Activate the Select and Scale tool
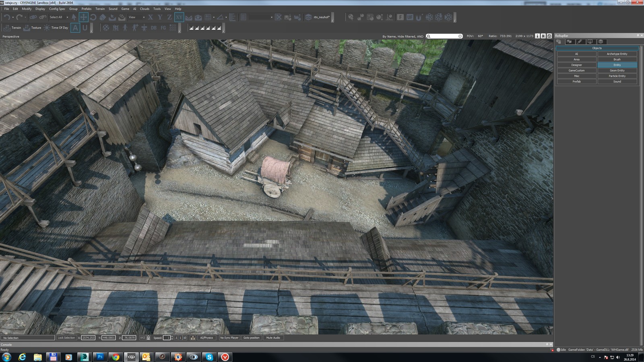644x362 pixels. (x=103, y=17)
